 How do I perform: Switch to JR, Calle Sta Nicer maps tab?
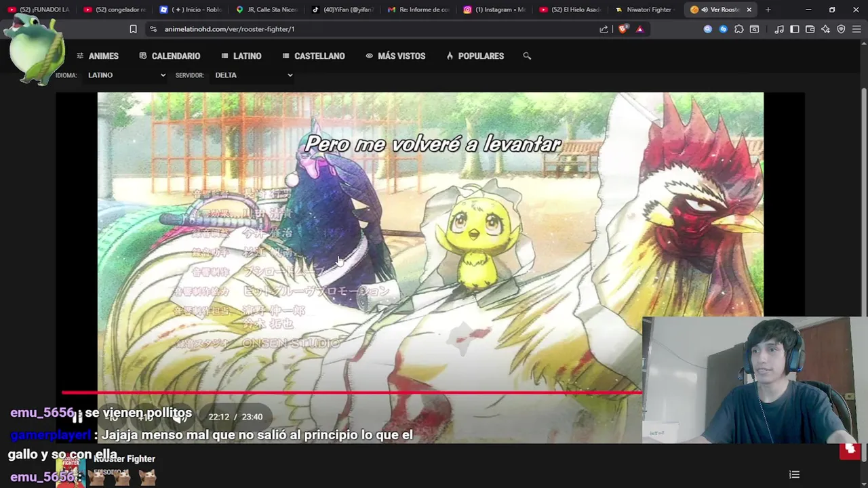267,9
